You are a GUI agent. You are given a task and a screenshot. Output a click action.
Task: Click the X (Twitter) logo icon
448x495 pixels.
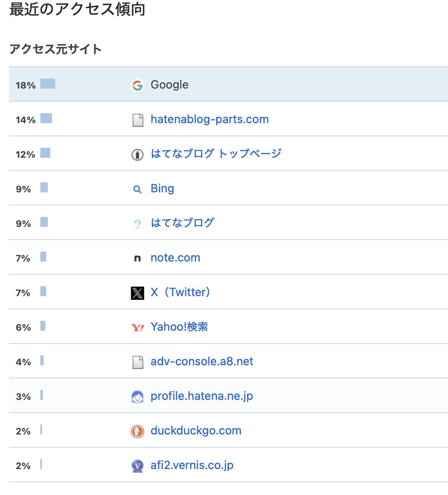137,293
